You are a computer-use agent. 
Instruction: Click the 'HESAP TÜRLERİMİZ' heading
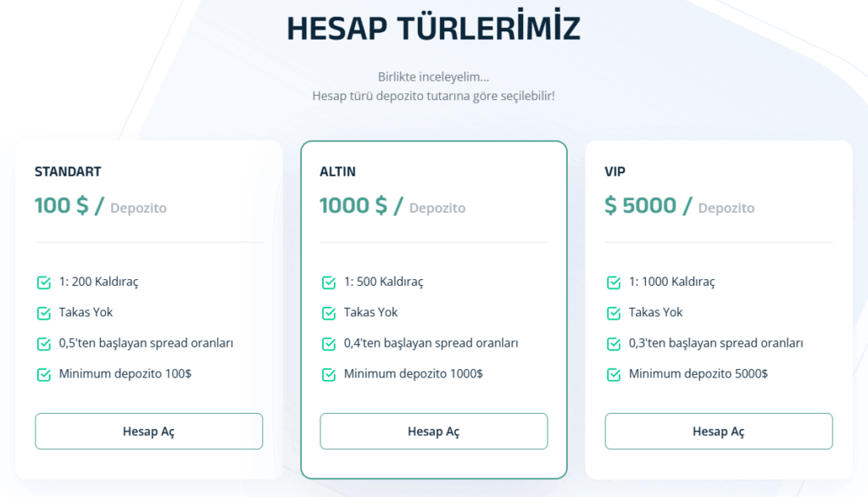[x=434, y=26]
